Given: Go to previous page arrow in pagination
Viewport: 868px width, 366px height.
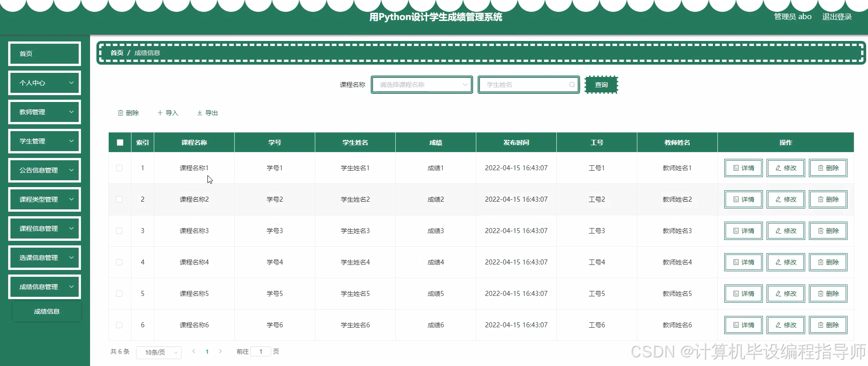Looking at the screenshot, I should coord(194,351).
